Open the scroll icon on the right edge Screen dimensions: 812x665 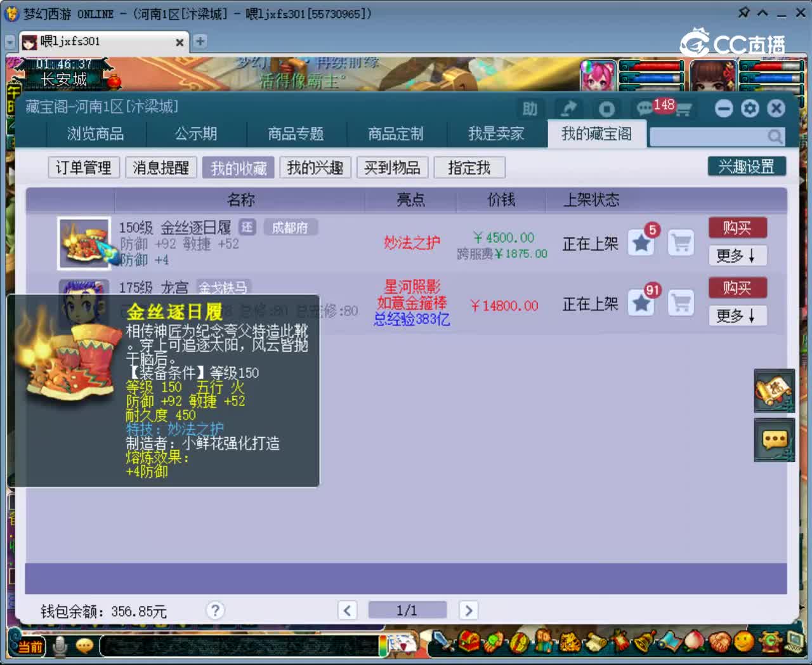point(774,391)
